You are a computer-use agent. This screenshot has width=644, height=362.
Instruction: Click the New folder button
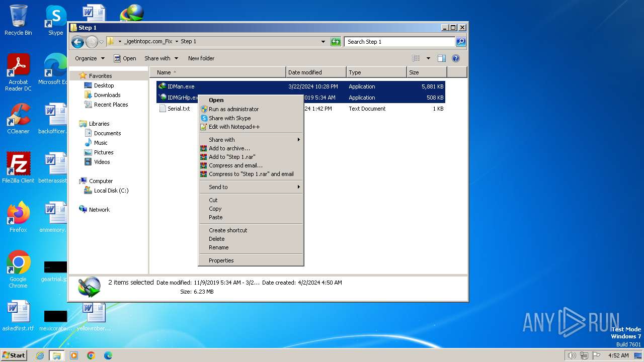tap(201, 58)
